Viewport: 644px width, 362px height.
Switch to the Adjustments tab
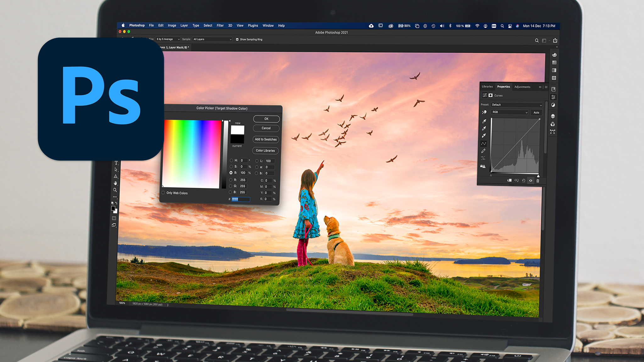[522, 87]
